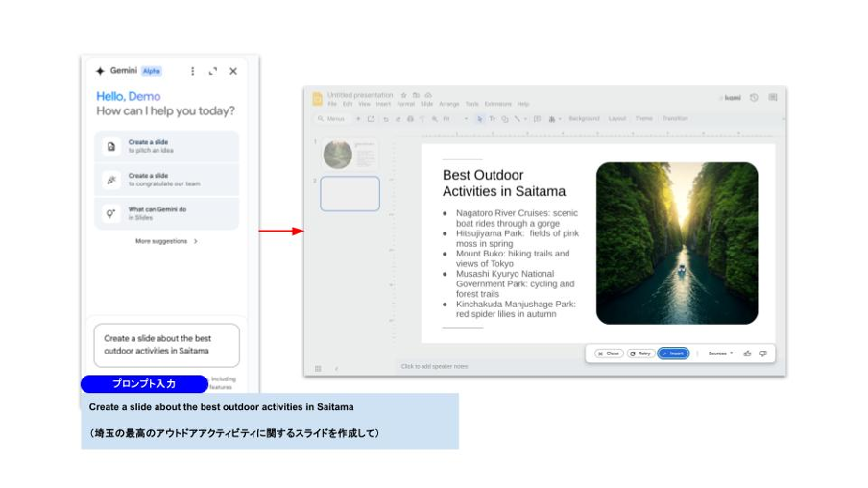Click the Menus search box in toolbar
The height and width of the screenshot is (488, 868).
pos(331,119)
